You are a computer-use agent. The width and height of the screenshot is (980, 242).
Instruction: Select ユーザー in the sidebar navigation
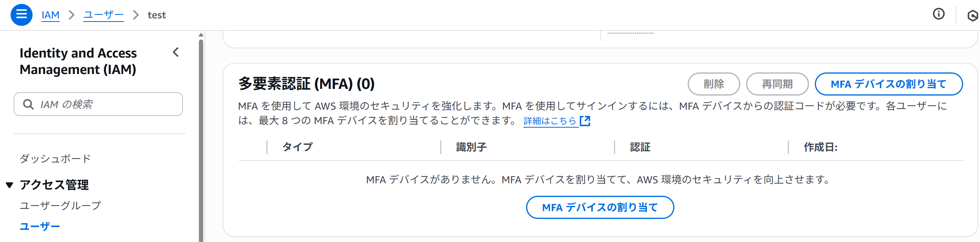40,226
